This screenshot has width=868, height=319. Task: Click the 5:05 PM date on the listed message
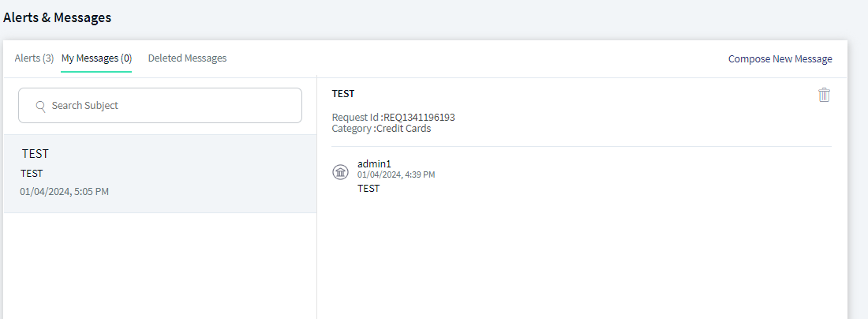coord(64,192)
